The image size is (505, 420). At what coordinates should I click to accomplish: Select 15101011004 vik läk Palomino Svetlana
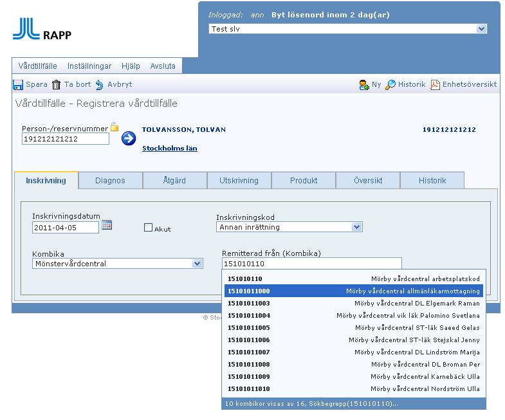tap(354, 315)
